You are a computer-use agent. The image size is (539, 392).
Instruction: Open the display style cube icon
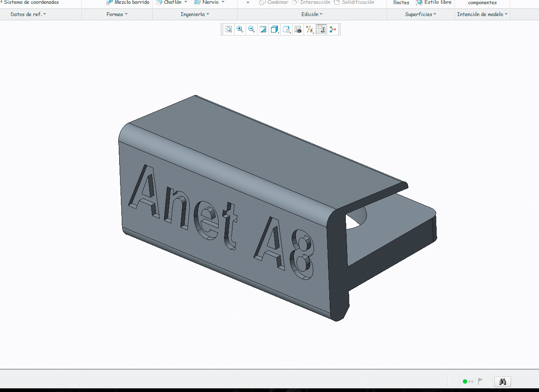tap(274, 29)
